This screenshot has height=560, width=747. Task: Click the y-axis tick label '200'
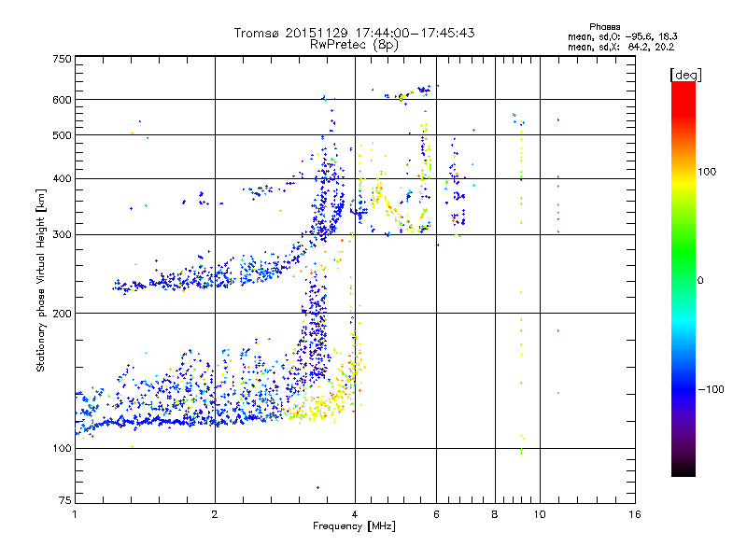(x=62, y=314)
